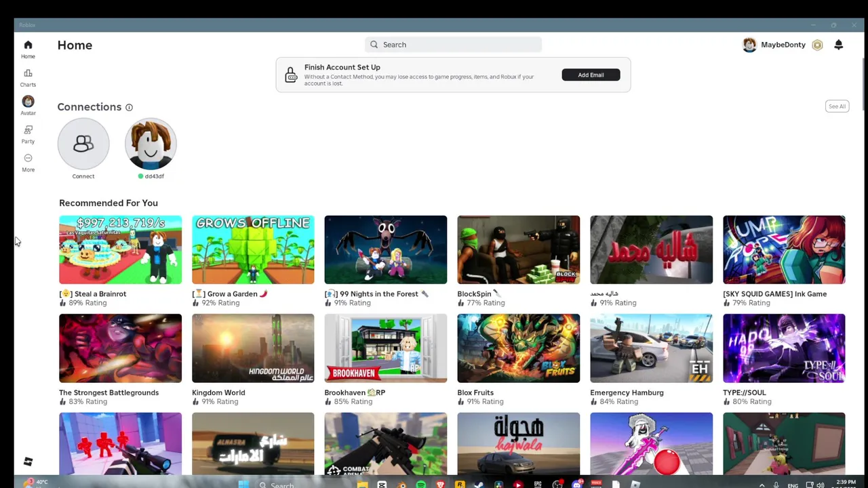This screenshot has width=868, height=488.
Task: Click the dd43df friend name
Action: (154, 176)
